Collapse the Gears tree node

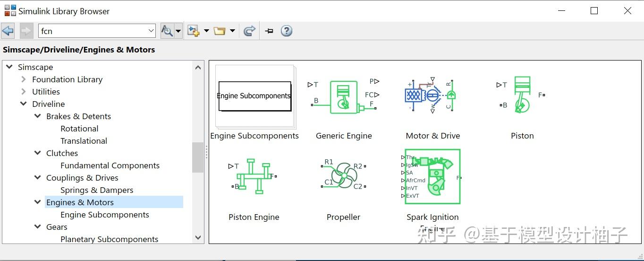pyautogui.click(x=38, y=227)
